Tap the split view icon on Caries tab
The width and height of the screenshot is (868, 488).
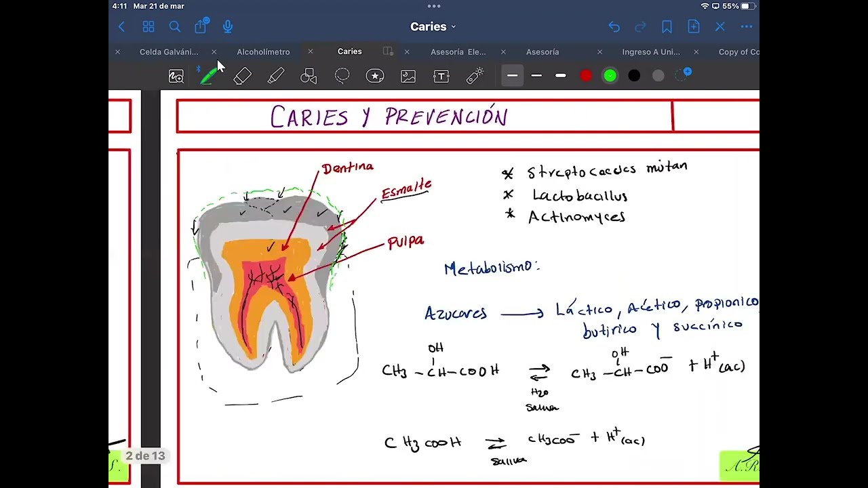pyautogui.click(x=388, y=52)
